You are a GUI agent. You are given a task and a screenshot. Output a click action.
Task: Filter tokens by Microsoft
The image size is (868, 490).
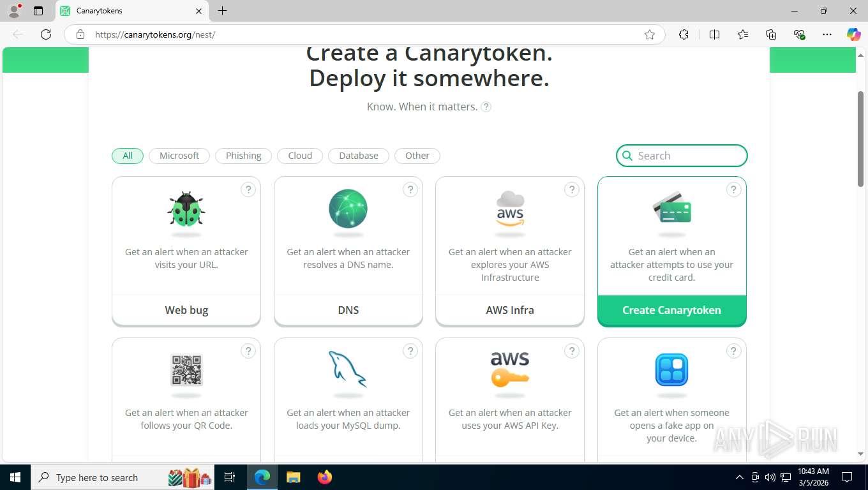(179, 156)
